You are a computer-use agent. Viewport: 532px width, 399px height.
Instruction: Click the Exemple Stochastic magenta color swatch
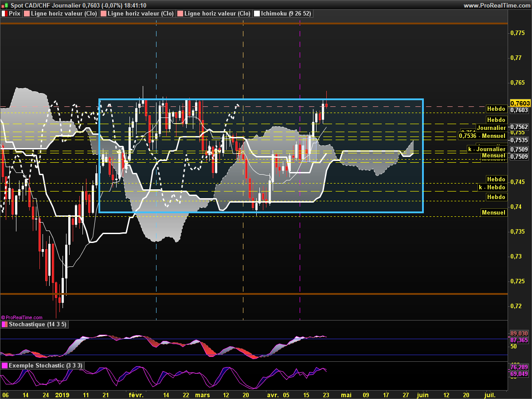(x=4, y=366)
